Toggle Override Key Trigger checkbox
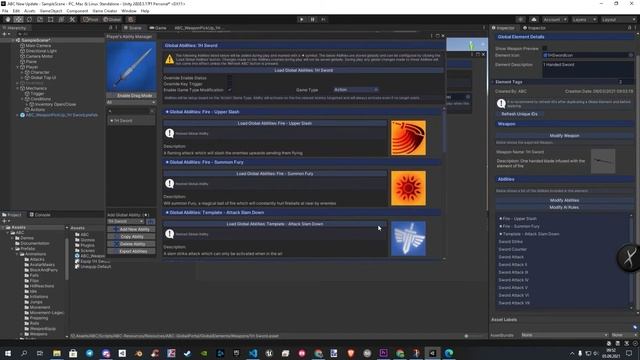This screenshot has height=360, width=640. click(x=229, y=84)
